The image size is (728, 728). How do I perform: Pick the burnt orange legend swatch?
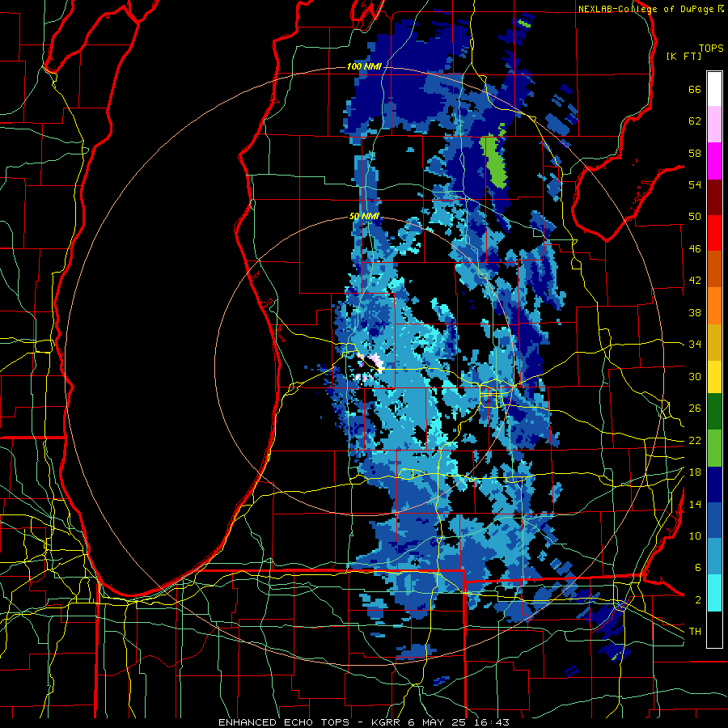pyautogui.click(x=714, y=269)
